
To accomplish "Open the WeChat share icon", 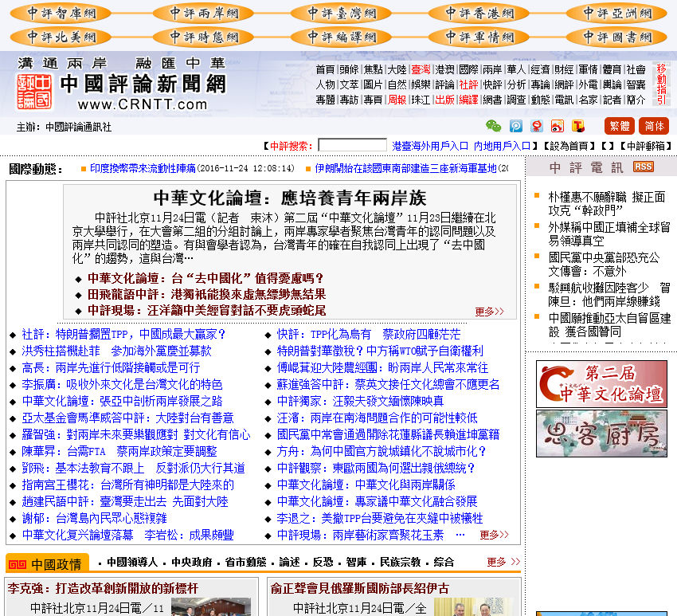I will point(494,126).
